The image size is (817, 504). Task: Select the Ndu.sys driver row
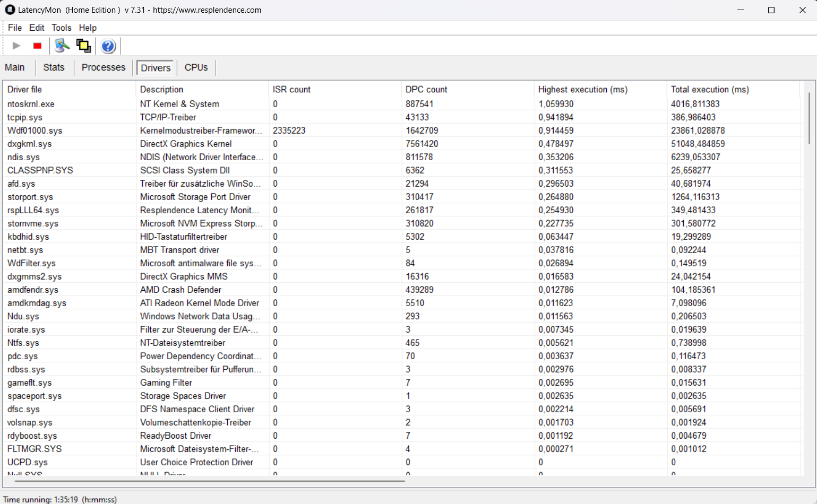pyautogui.click(x=403, y=316)
